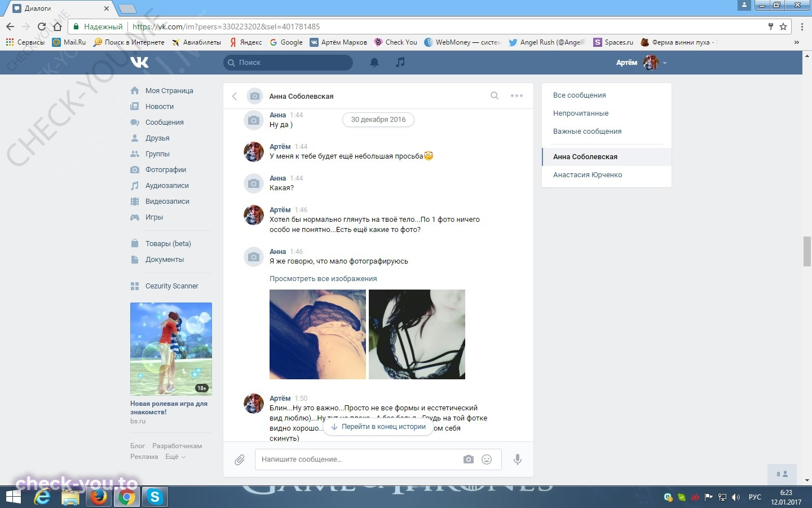Open the right photo attachment thumbnail
Image resolution: width=812 pixels, height=508 pixels.
[417, 334]
